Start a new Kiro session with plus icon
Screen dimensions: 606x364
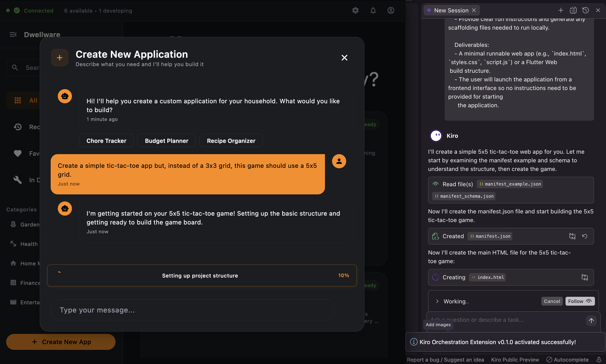(561, 10)
